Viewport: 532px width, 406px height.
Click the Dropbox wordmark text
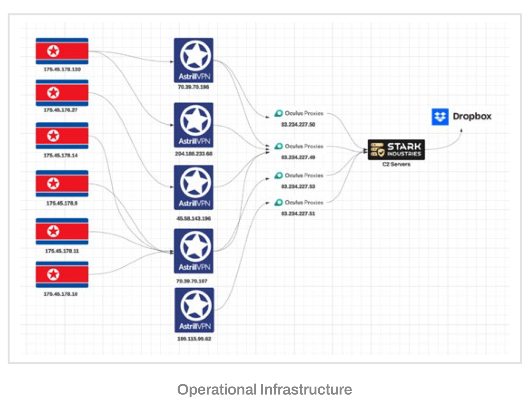[x=472, y=117]
